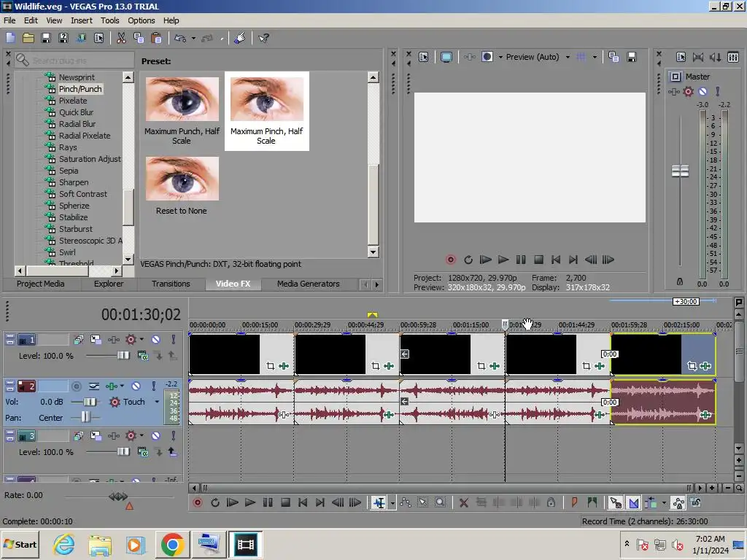The width and height of the screenshot is (747, 560).
Task: Switch to the Transitions tab
Action: tap(171, 284)
